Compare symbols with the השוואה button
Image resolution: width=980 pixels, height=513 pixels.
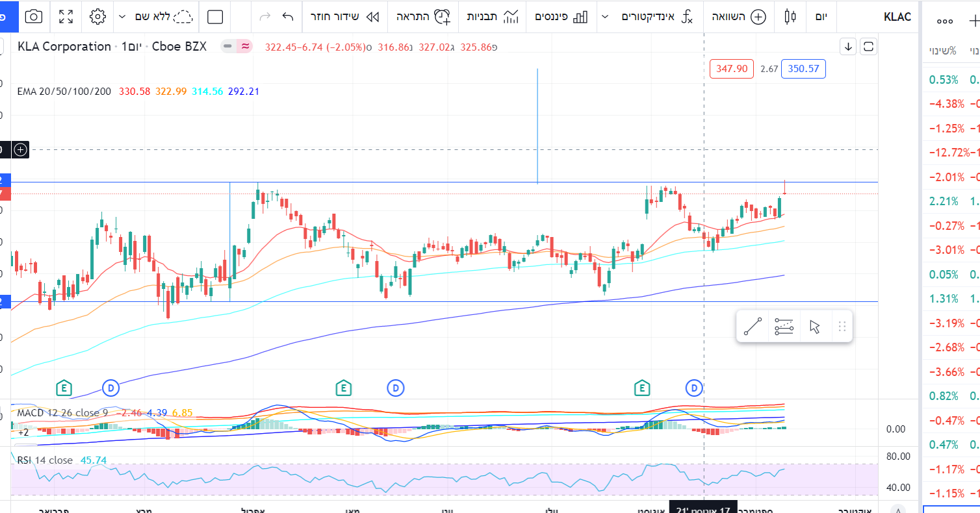[739, 17]
